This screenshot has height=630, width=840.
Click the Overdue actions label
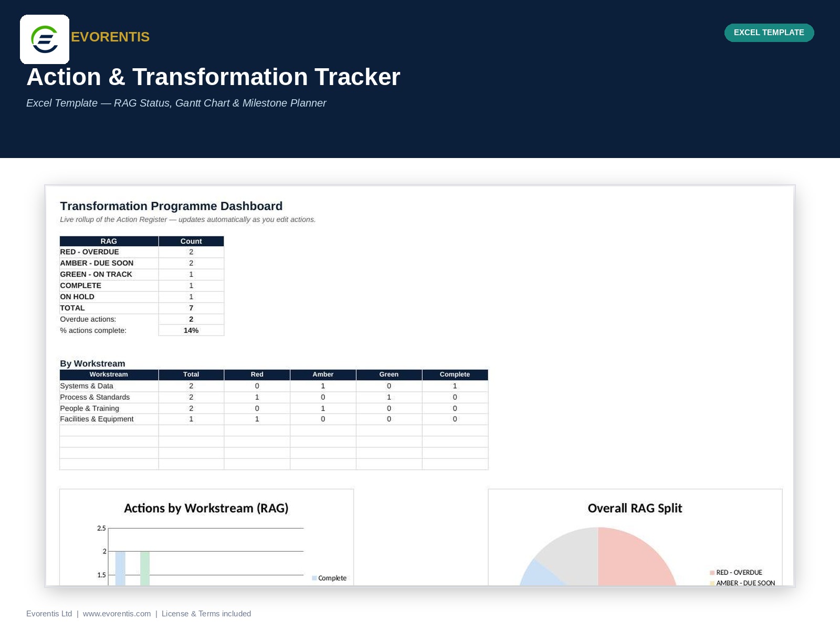coord(88,319)
